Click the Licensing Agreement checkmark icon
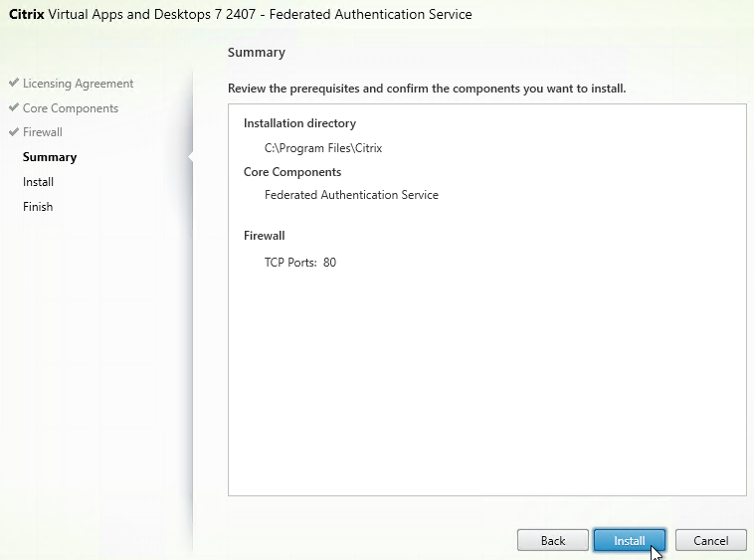The height and width of the screenshot is (560, 754). point(14,84)
